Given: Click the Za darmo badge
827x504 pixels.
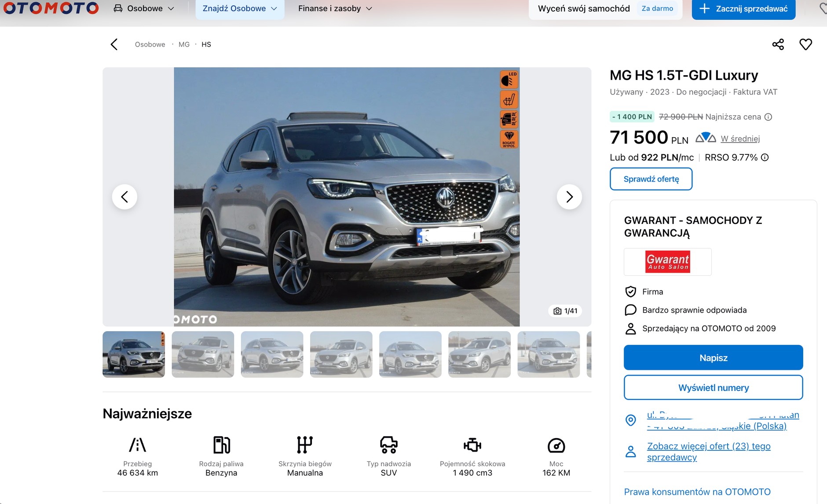Looking at the screenshot, I should tap(657, 8).
